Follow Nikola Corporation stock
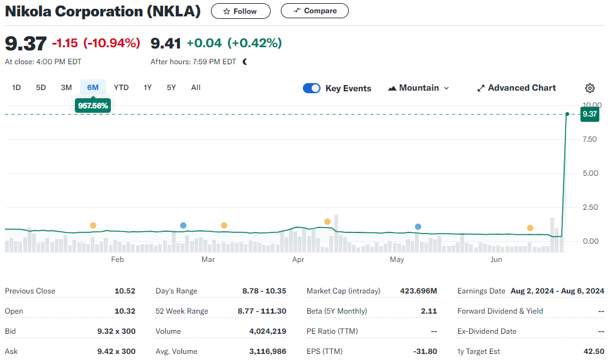 (x=241, y=11)
